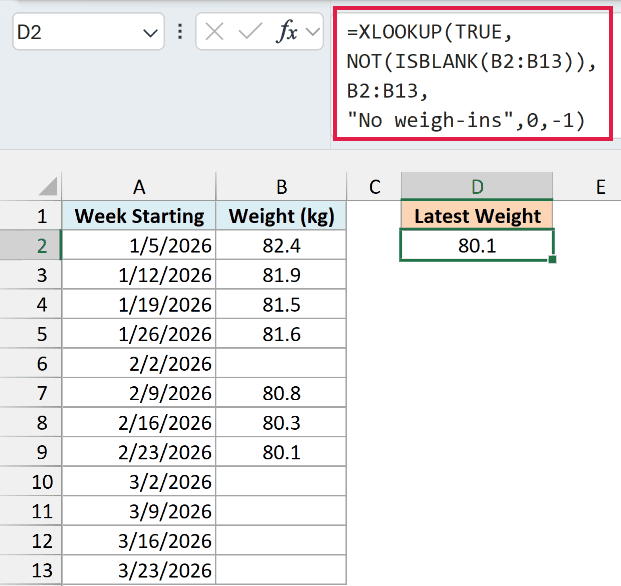Select the date cell 3/16/2026

point(139,540)
